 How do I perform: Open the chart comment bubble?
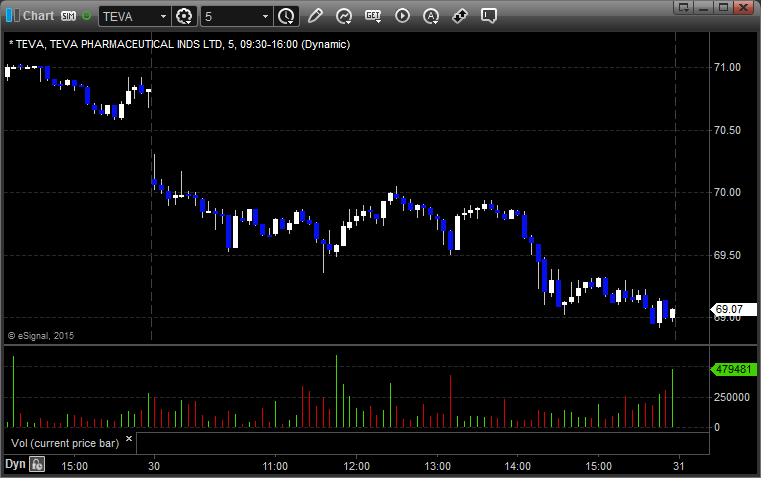coord(489,16)
